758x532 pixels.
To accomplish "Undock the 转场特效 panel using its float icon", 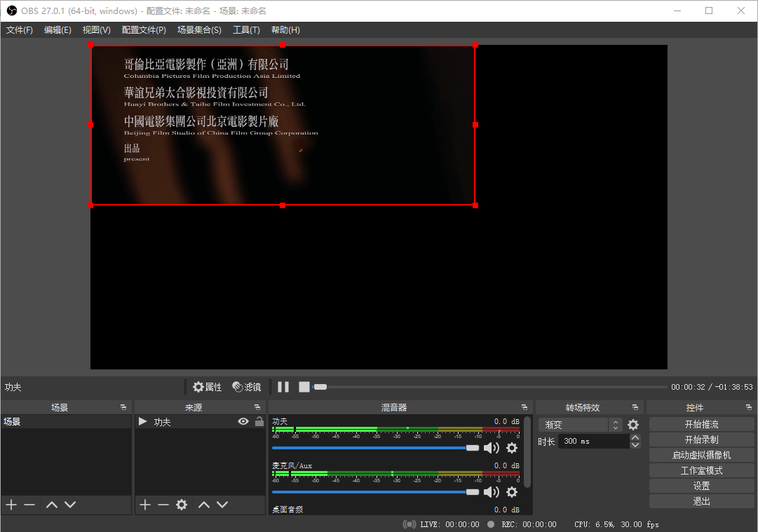I will pyautogui.click(x=635, y=407).
